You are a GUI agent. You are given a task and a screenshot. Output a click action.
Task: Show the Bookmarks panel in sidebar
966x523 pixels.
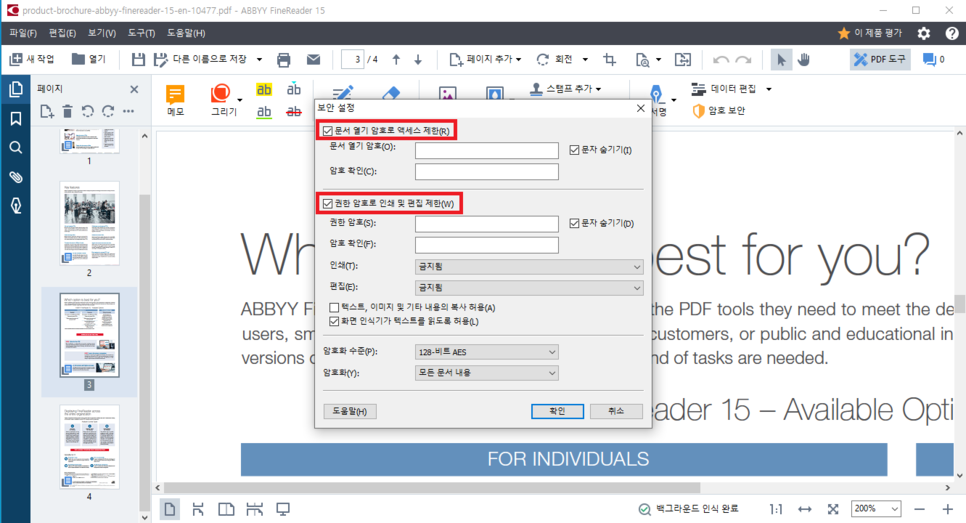pyautogui.click(x=16, y=119)
